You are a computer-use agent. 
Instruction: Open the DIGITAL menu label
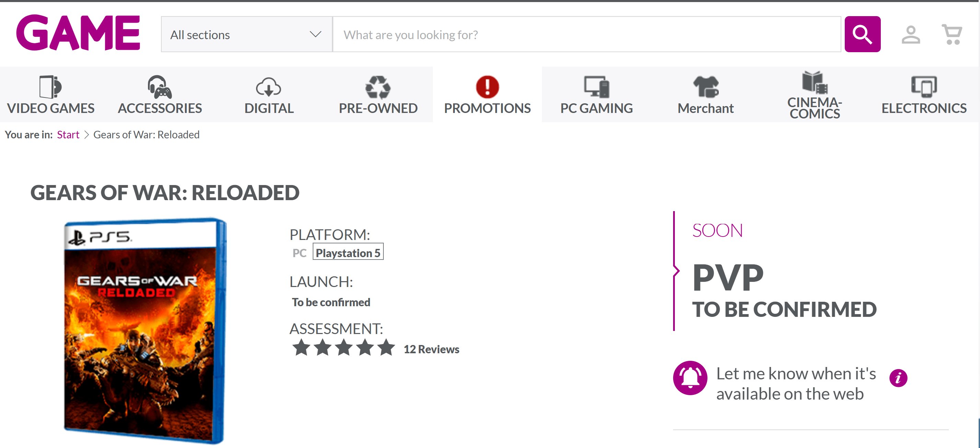pyautogui.click(x=269, y=108)
